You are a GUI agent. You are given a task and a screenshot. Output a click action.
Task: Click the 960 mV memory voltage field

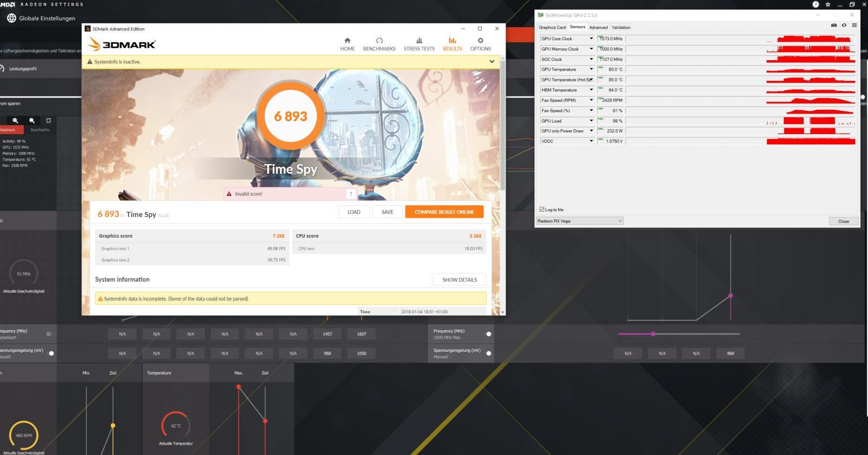731,353
